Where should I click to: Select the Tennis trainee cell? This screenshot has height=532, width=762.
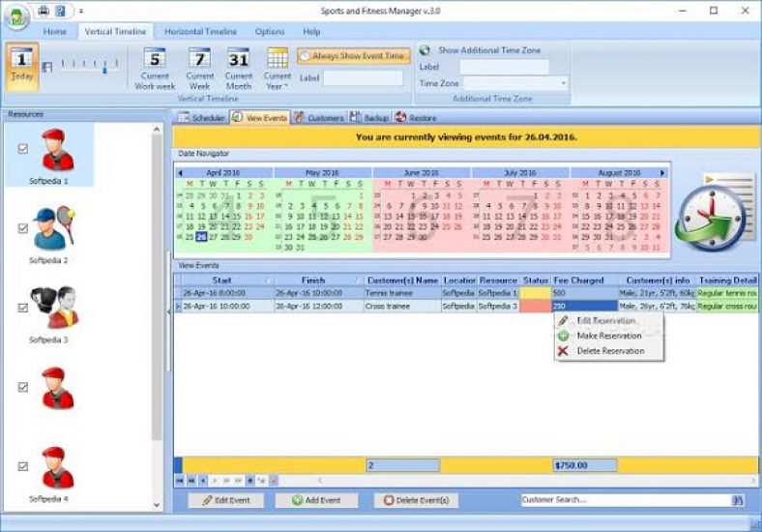pyautogui.click(x=402, y=293)
